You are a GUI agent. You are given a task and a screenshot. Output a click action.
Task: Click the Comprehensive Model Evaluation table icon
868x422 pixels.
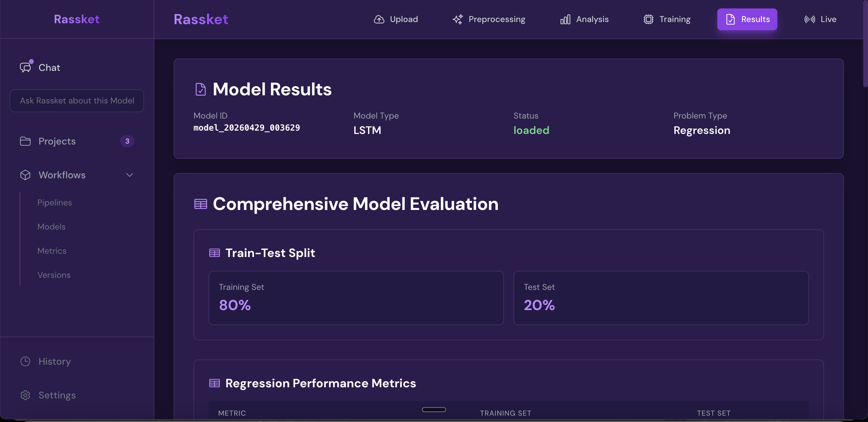[x=200, y=204]
